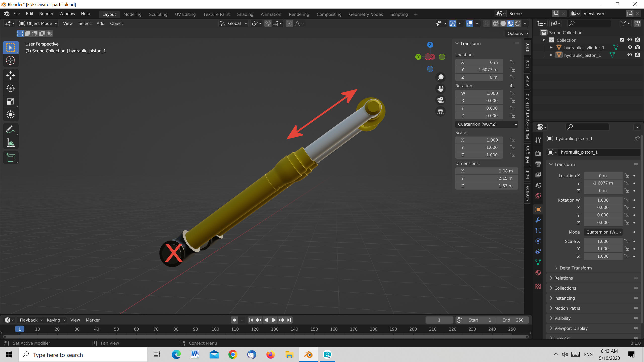
Task: Open the Poliigon sidebar tab
Action: [528, 154]
